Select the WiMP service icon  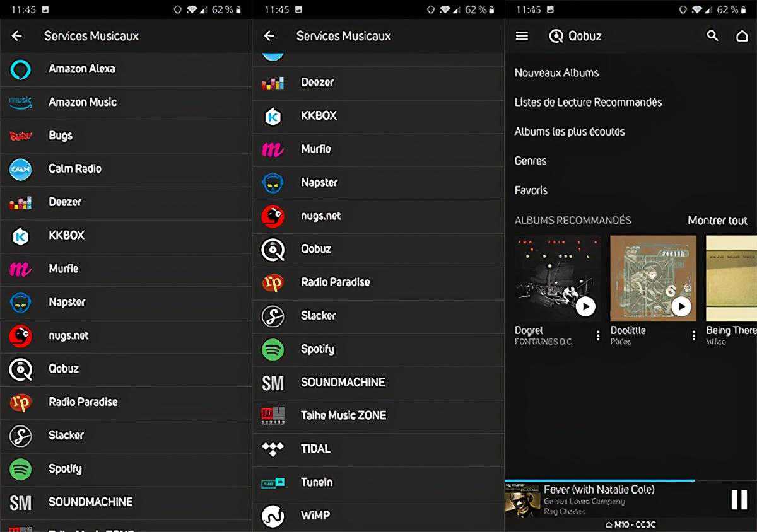click(x=273, y=516)
